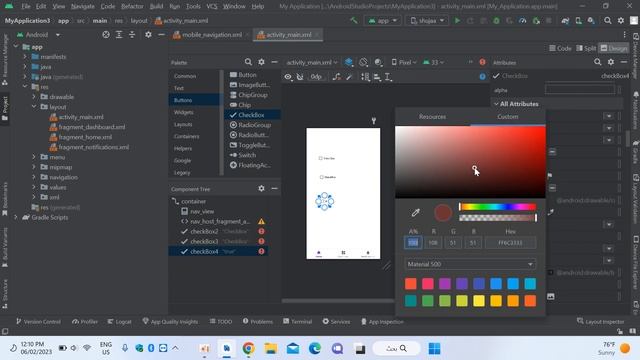Switch to Split view mode

pos(586,48)
